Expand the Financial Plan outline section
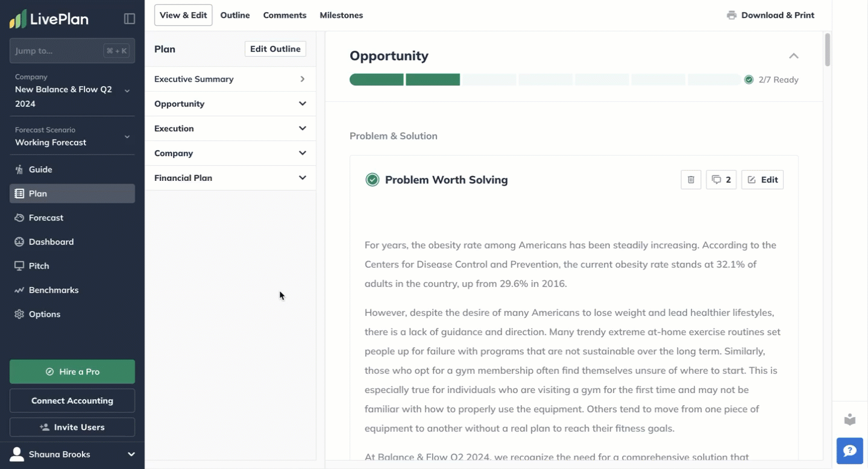This screenshot has height=469, width=868. coord(303,178)
